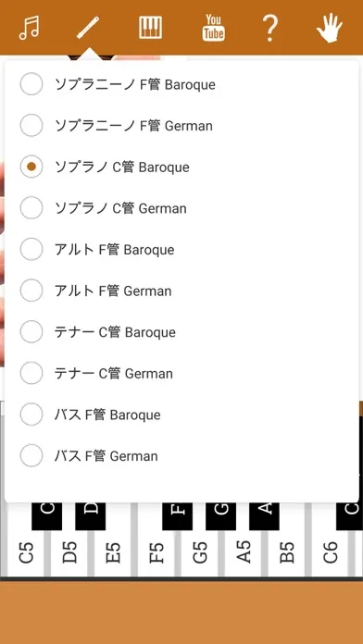Open the piano keyboard icon
Screen dimensions: 363x644
point(150,28)
